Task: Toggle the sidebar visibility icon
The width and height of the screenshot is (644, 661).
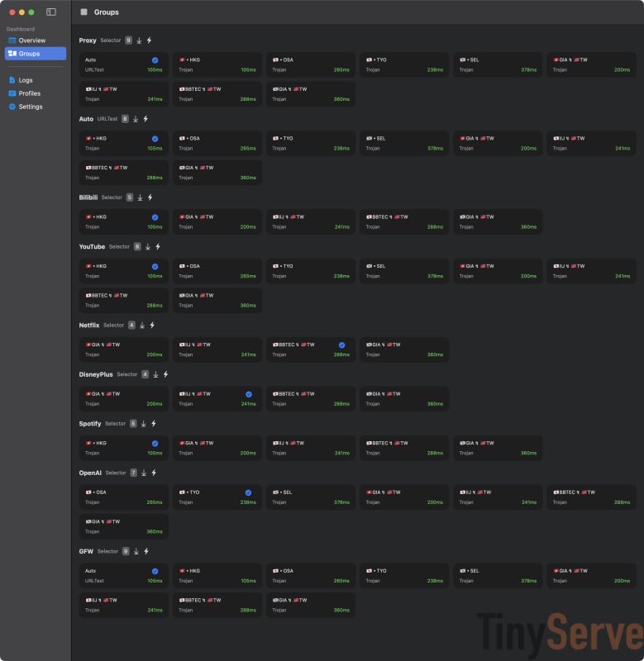Action: pos(51,12)
